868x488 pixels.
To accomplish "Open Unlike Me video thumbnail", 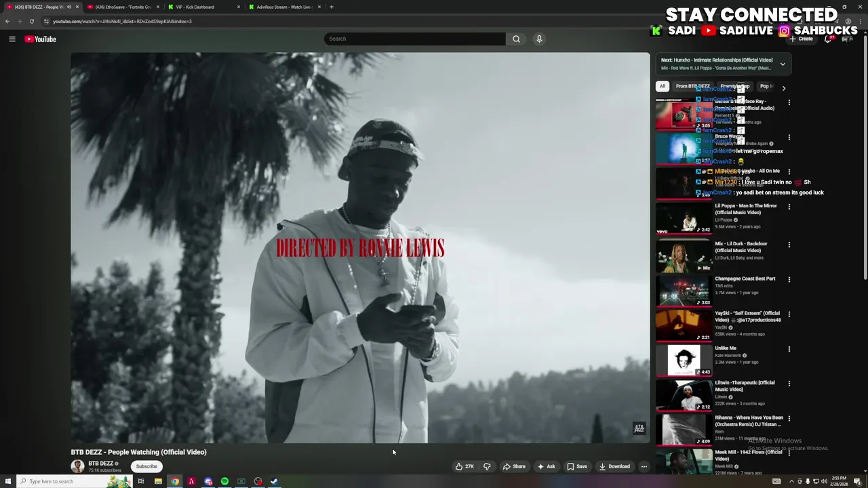I will pyautogui.click(x=684, y=360).
